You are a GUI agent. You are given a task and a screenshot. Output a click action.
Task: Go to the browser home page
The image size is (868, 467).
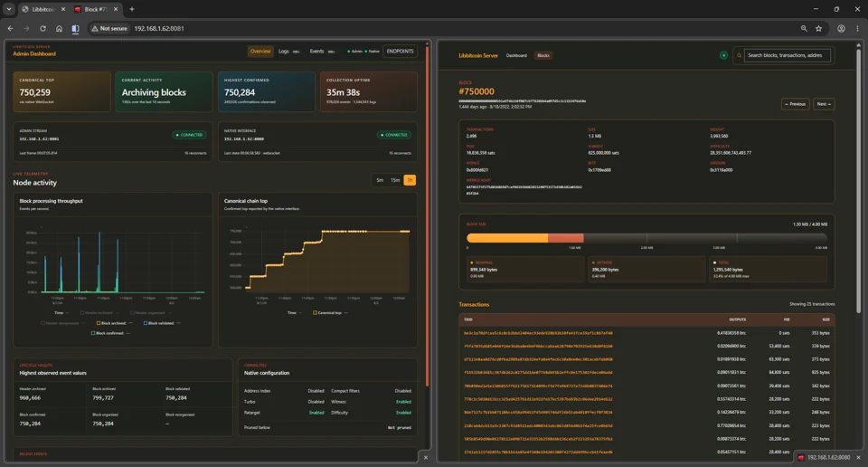coord(60,28)
